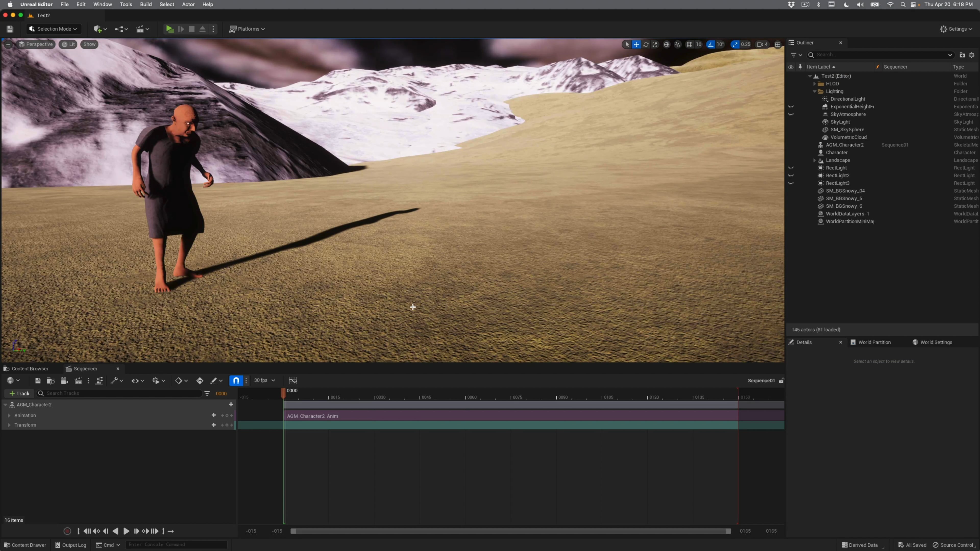Open viewport options hamburger menu
The width and height of the screenshot is (980, 551).
point(8,44)
